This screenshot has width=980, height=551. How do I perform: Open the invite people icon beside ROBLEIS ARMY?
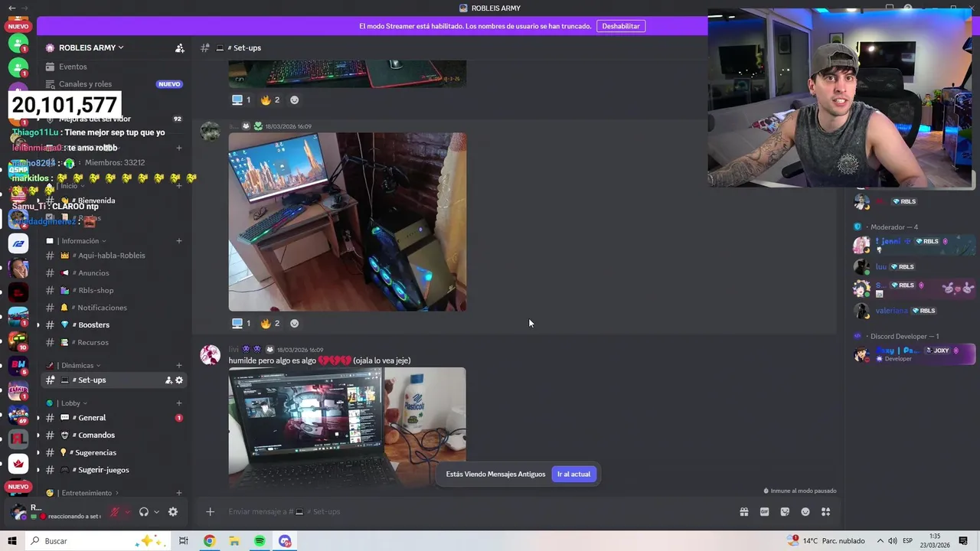tap(179, 47)
